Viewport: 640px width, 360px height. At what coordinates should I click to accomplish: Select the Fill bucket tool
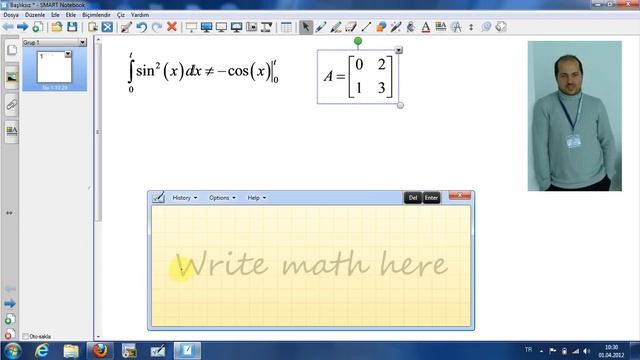tap(411, 27)
